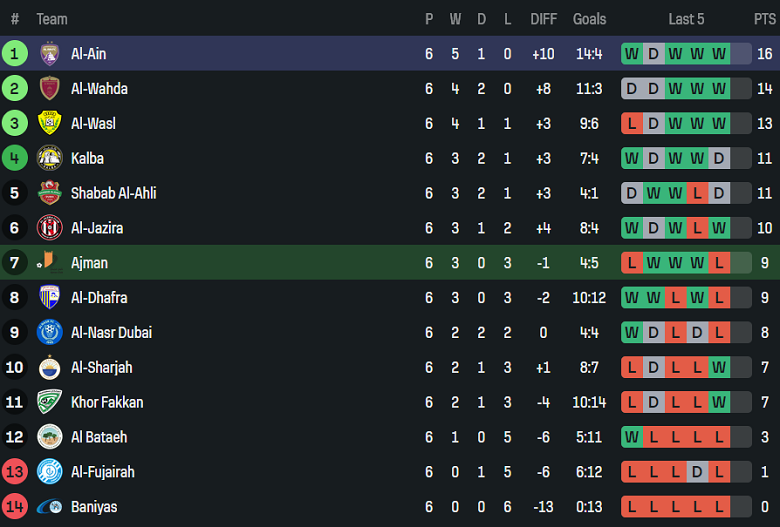Sort standings by DIFF column header
Image resolution: width=780 pixels, height=527 pixels.
(544, 19)
